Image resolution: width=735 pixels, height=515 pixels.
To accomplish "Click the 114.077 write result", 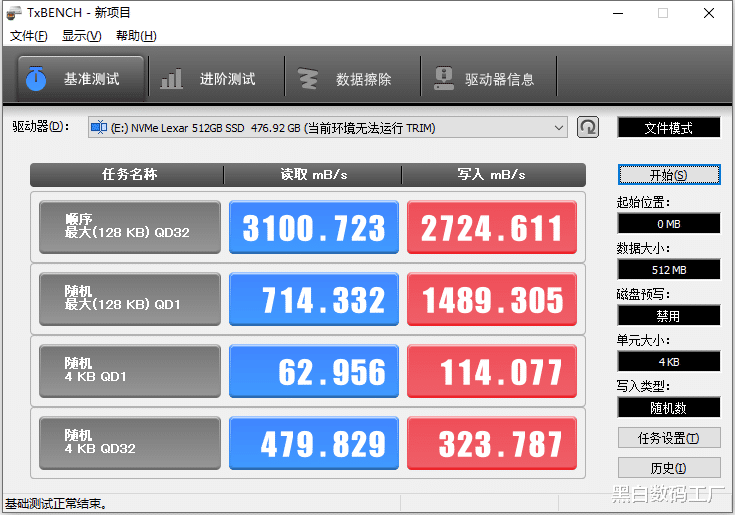I will click(492, 371).
